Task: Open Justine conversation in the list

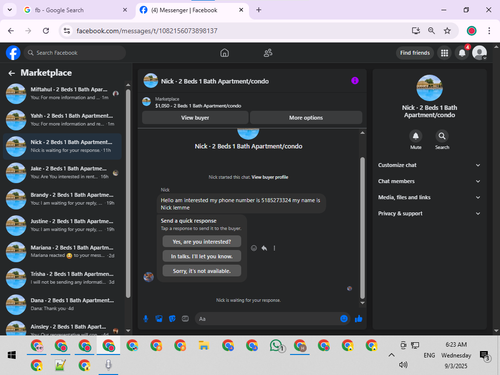Action: point(62,225)
